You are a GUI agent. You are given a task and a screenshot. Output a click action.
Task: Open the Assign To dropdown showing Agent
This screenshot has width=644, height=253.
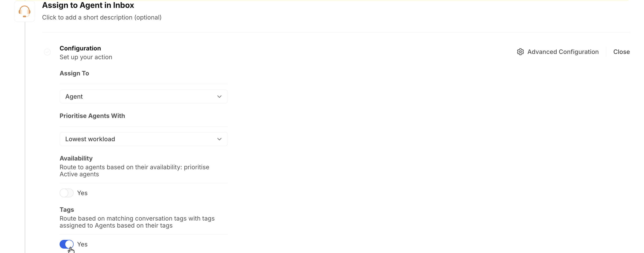point(143,97)
